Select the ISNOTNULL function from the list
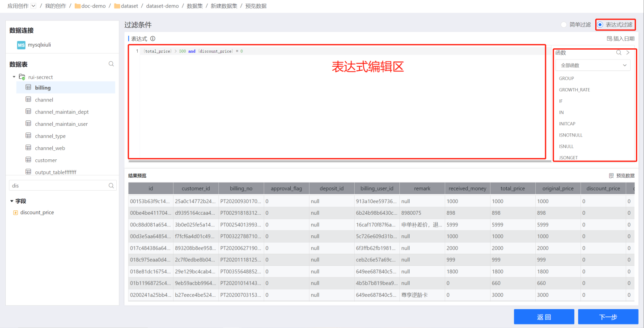The width and height of the screenshot is (644, 328). 571,135
